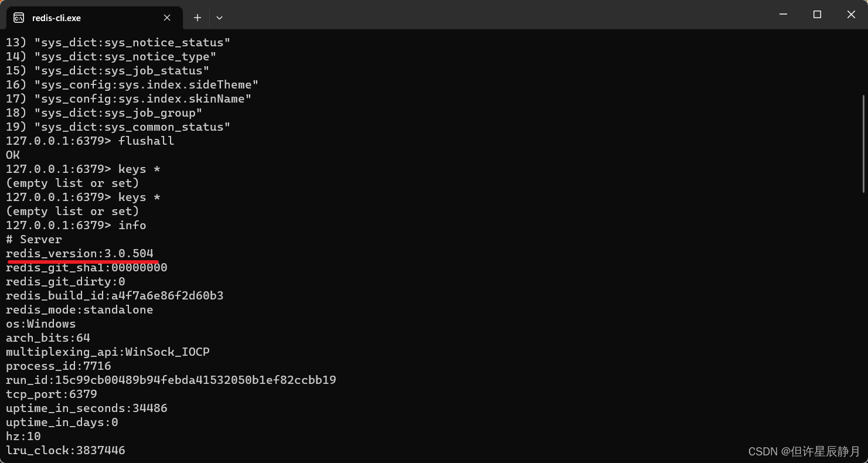
Task: Click the # Server section heading
Action: (33, 239)
